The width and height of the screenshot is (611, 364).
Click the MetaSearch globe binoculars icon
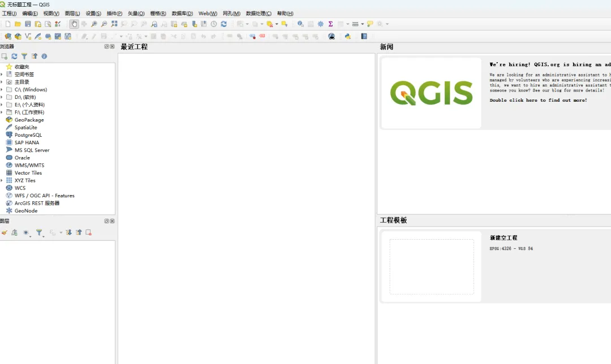click(x=332, y=36)
